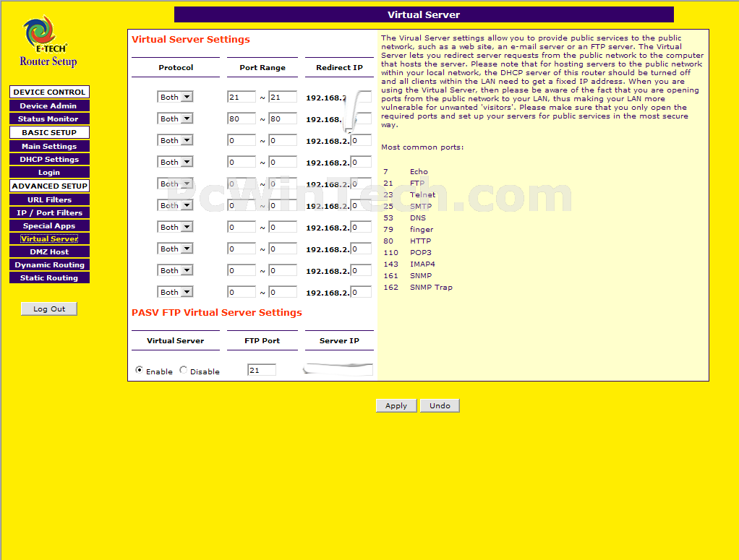Click the POP3 entry in ports list
739x560 pixels.
pyautogui.click(x=420, y=252)
